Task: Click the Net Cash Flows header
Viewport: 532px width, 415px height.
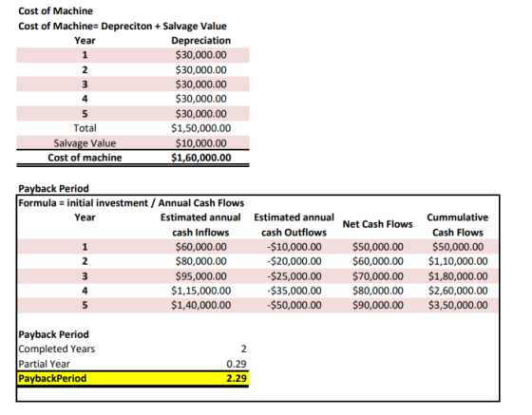Action: (378, 224)
